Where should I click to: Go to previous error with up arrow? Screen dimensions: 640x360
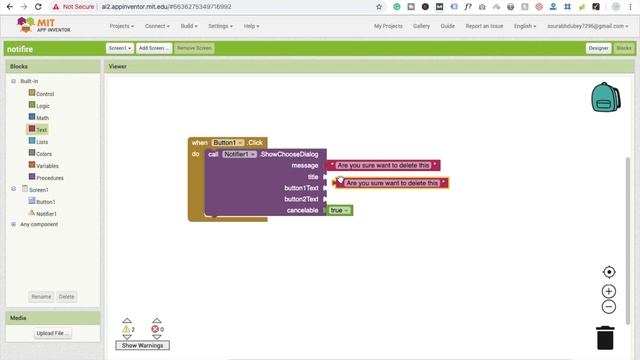[157, 321]
